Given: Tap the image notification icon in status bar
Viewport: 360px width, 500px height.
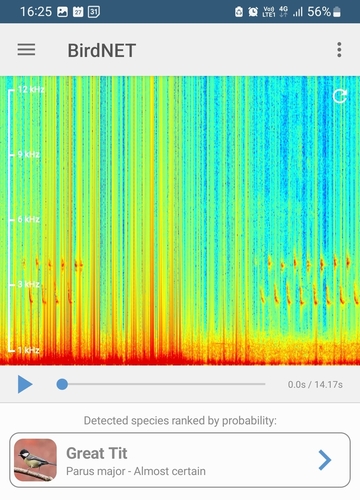Looking at the screenshot, I should pyautogui.click(x=62, y=12).
